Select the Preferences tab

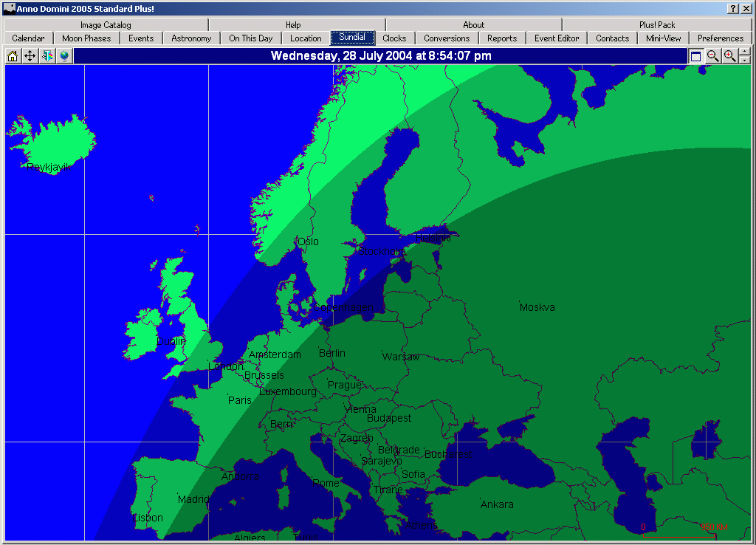(x=720, y=38)
